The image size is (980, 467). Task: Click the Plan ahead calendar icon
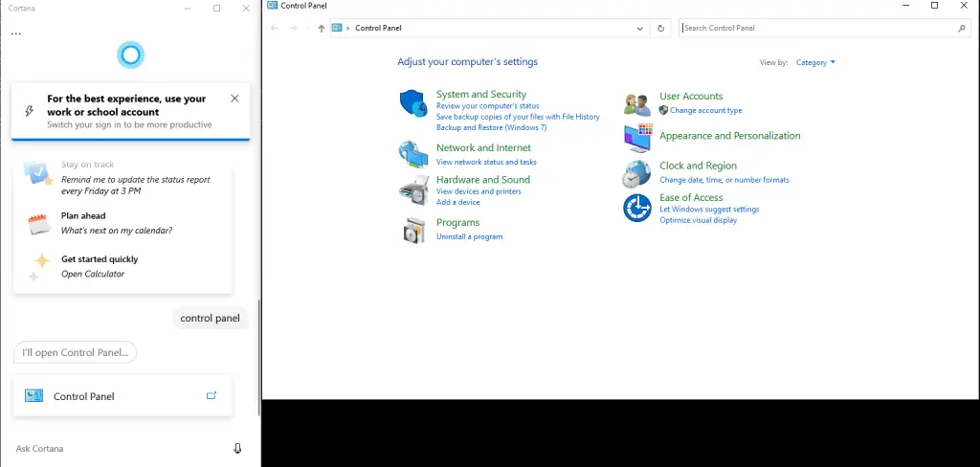tap(38, 224)
